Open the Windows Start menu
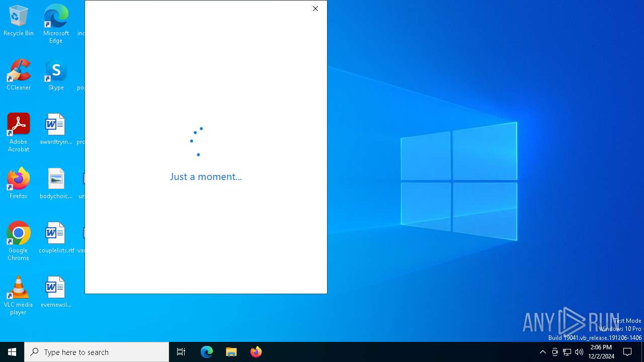The height and width of the screenshot is (362, 644). pyautogui.click(x=12, y=352)
